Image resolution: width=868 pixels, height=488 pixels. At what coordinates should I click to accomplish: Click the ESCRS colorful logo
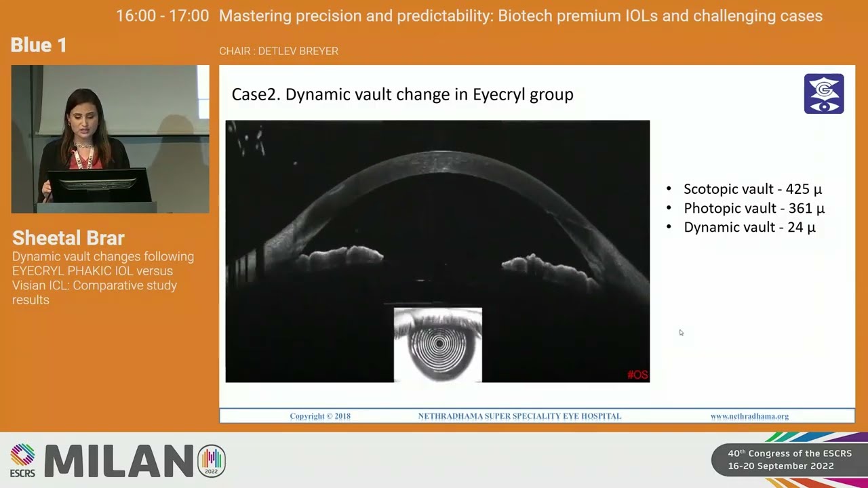22,461
